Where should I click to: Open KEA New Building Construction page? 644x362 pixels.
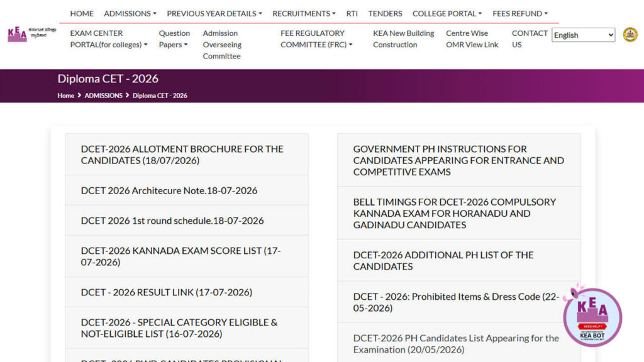click(403, 38)
